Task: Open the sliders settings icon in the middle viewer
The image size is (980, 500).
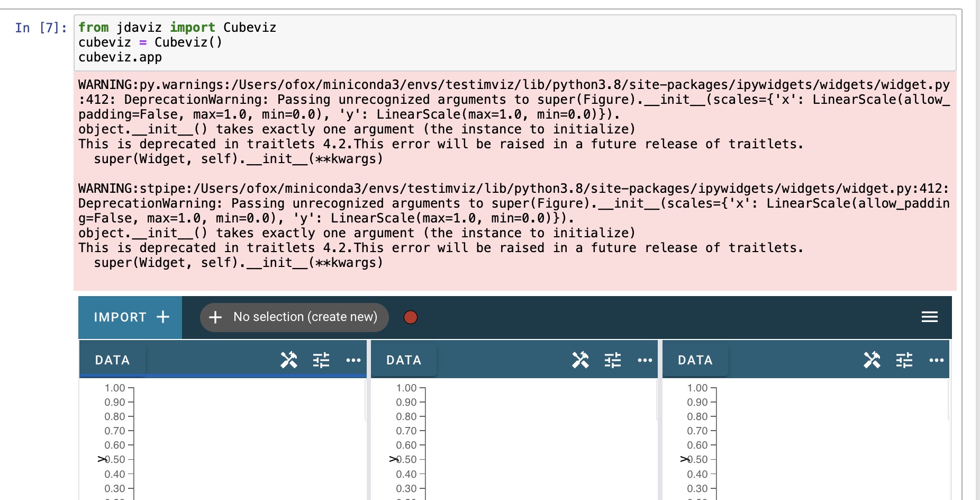Action: click(x=613, y=360)
